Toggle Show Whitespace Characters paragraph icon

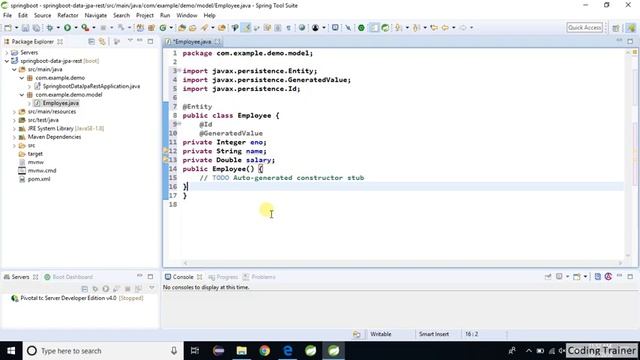pyautogui.click(x=289, y=28)
